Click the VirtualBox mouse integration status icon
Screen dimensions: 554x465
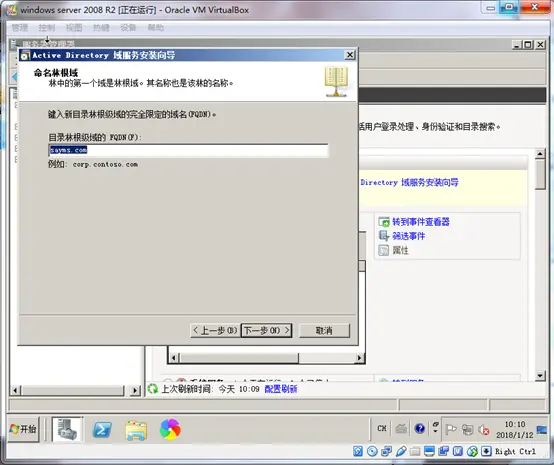472,451
